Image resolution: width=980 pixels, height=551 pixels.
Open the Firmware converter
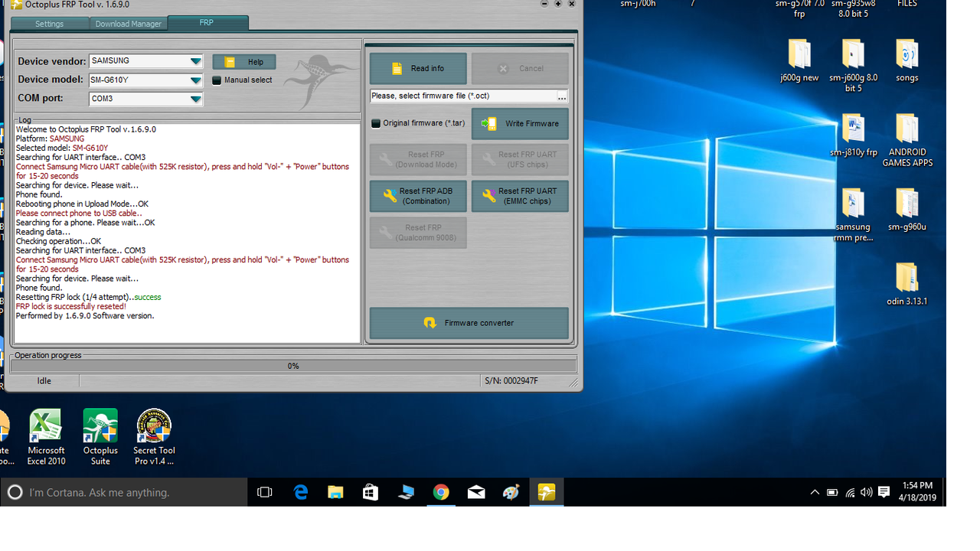(x=469, y=323)
